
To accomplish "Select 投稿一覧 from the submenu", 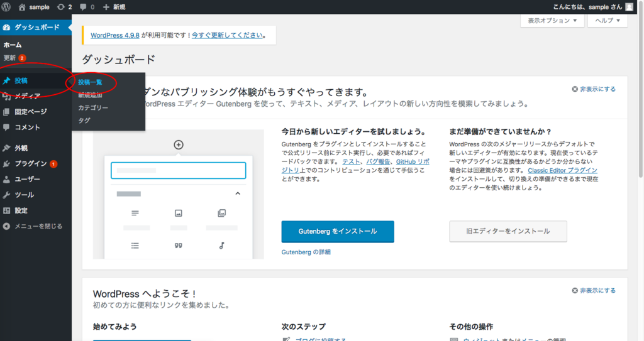I will [x=91, y=82].
